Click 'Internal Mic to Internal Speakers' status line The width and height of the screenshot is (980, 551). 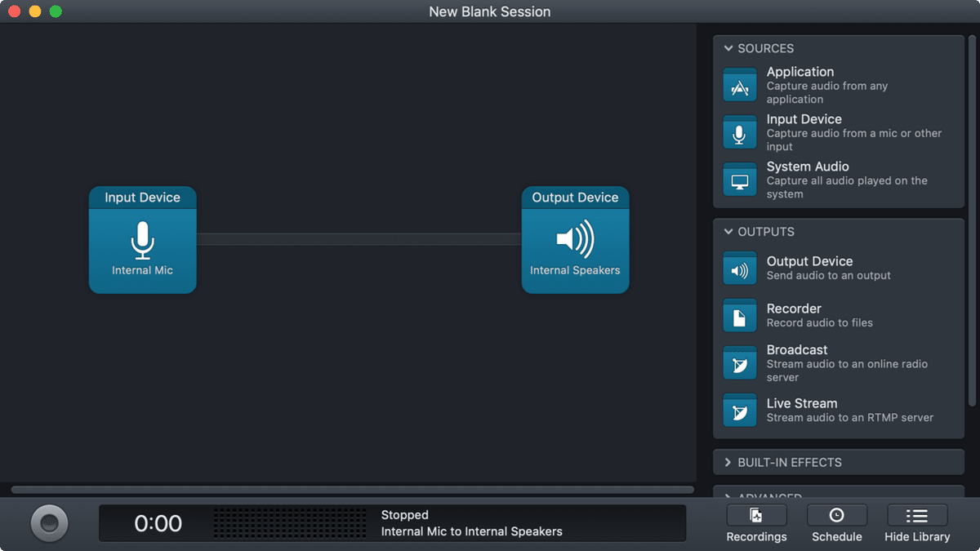(472, 531)
